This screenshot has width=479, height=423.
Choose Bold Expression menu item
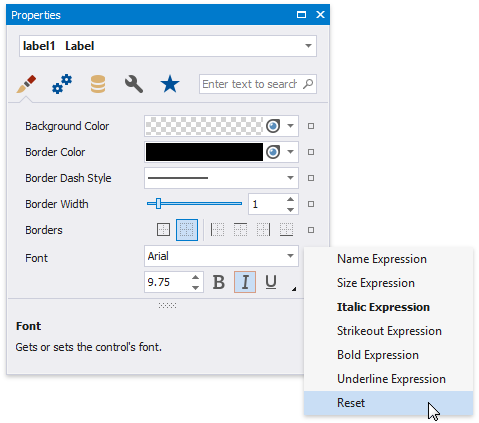click(x=389, y=355)
